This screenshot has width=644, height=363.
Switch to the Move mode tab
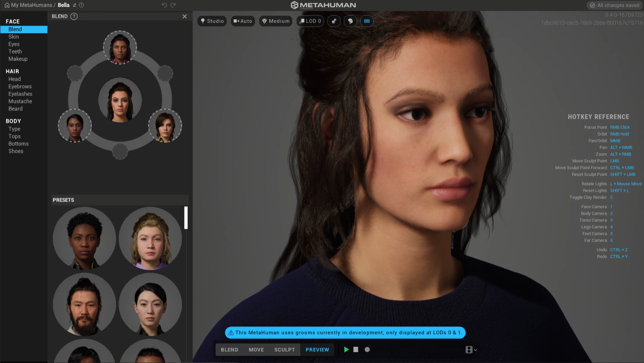(256, 349)
